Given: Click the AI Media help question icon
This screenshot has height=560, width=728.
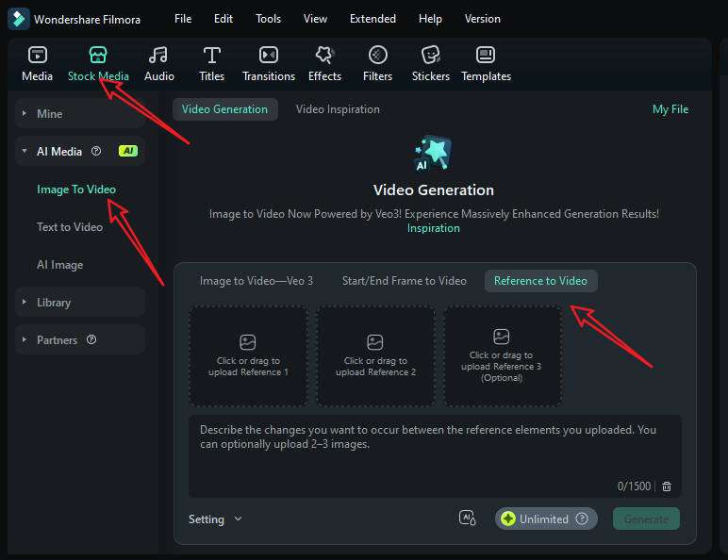Looking at the screenshot, I should pos(96,151).
